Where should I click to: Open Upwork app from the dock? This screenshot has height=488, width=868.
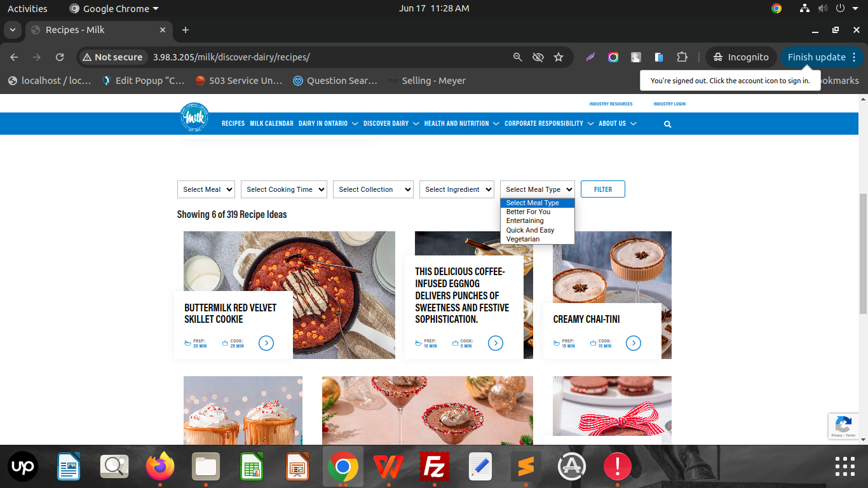(23, 467)
